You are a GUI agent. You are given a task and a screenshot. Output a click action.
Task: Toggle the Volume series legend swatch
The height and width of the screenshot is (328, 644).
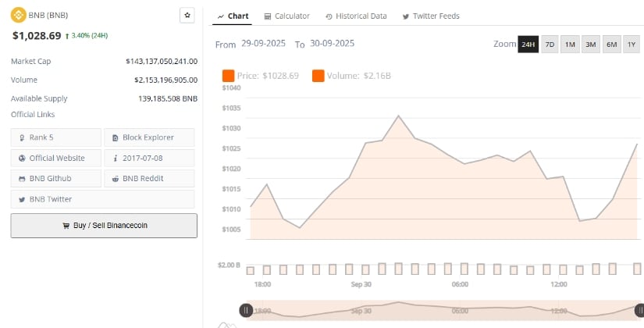point(318,76)
